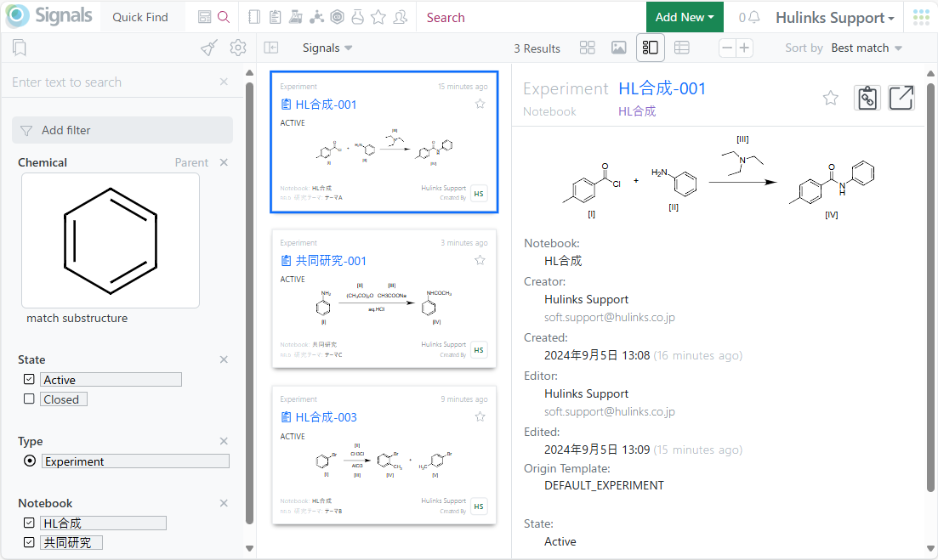Expand the Sort by Best match dropdown
The image size is (938, 560).
coord(867,48)
